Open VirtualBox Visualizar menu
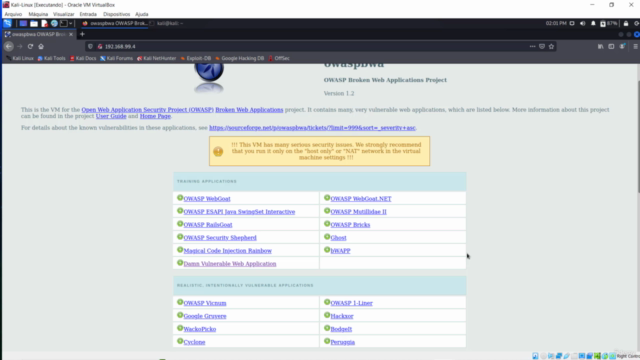 (x=64, y=14)
